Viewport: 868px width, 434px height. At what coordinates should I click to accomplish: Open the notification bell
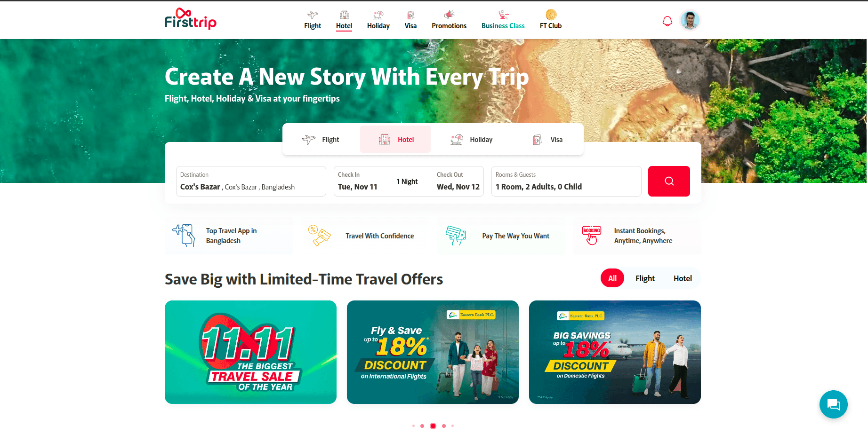point(667,21)
